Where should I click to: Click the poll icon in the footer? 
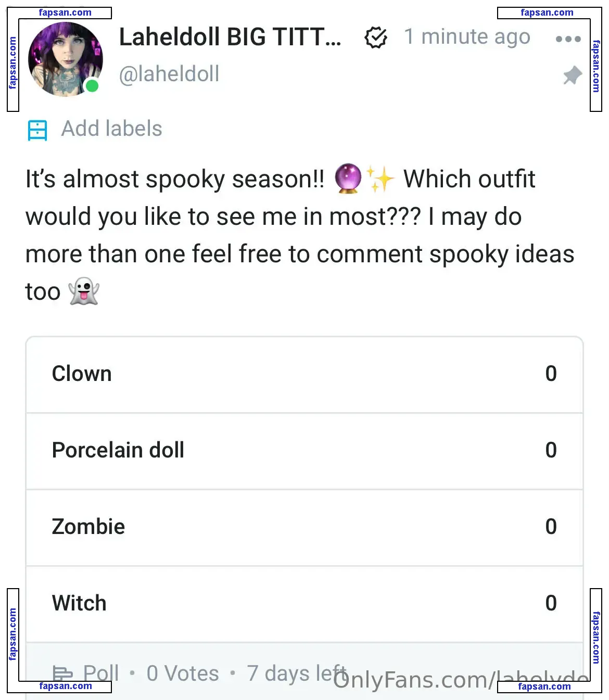(x=62, y=674)
